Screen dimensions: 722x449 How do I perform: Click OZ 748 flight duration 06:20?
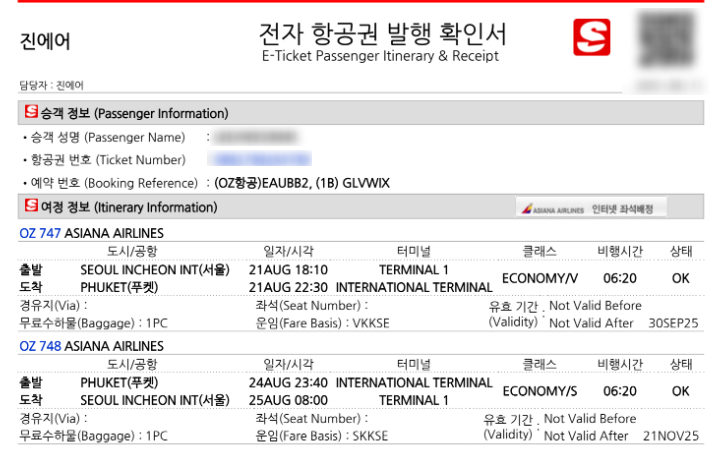[x=620, y=391]
